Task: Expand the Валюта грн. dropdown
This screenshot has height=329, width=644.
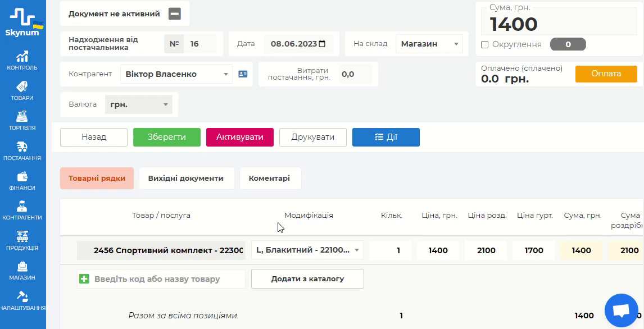Action: coord(138,104)
